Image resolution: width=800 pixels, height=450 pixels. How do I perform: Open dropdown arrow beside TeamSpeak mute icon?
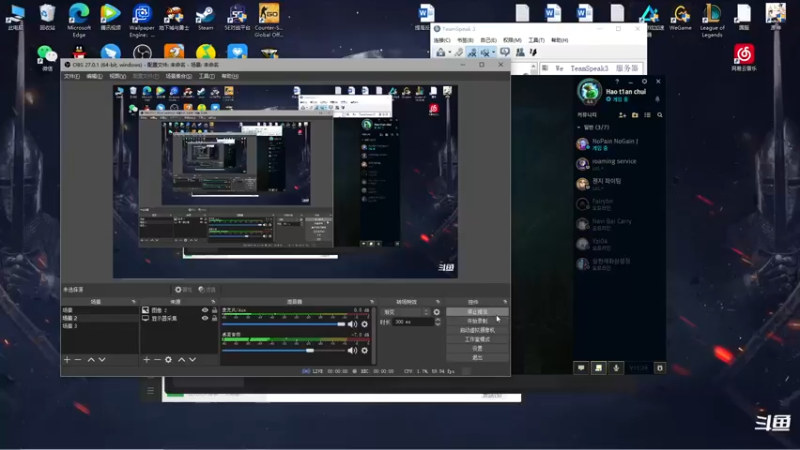click(x=493, y=53)
